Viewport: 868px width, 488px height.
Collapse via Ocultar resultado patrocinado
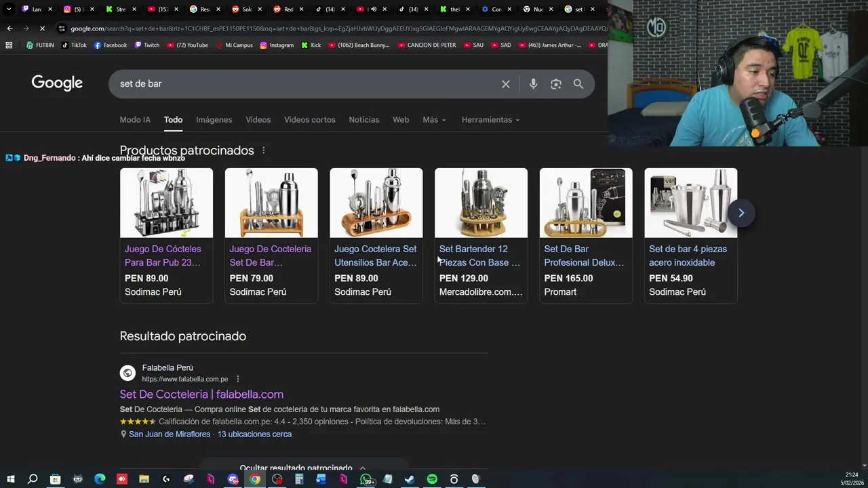pyautogui.click(x=302, y=468)
